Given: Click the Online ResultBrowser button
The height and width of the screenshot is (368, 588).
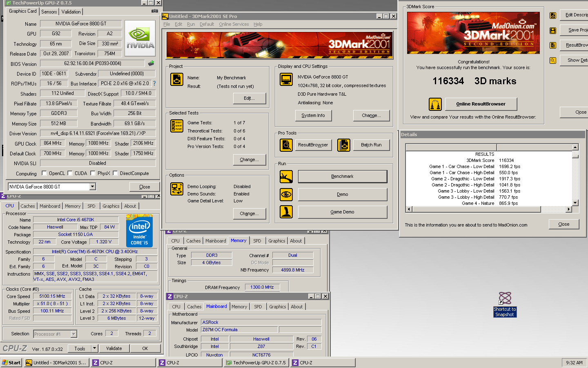Looking at the screenshot, I should (x=481, y=104).
